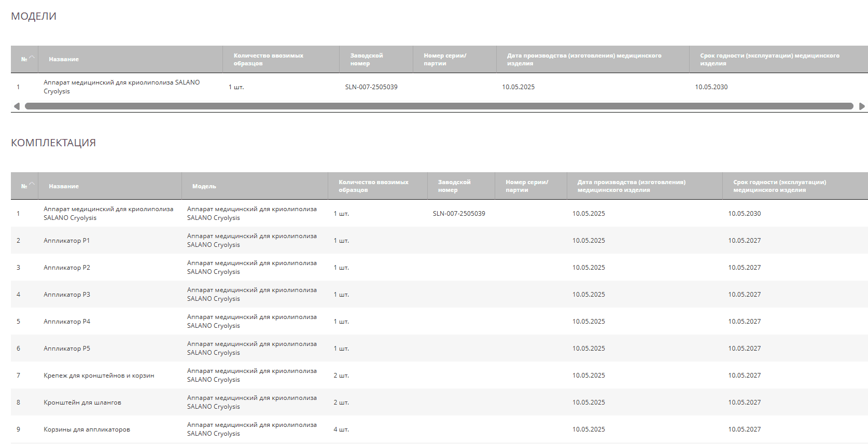The height and width of the screenshot is (444, 868).
Task: Sort Модели table by Название header
Action: tap(64, 60)
